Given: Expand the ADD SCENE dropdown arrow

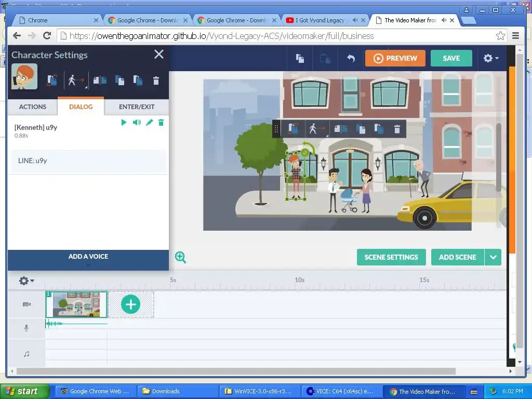Looking at the screenshot, I should [493, 257].
